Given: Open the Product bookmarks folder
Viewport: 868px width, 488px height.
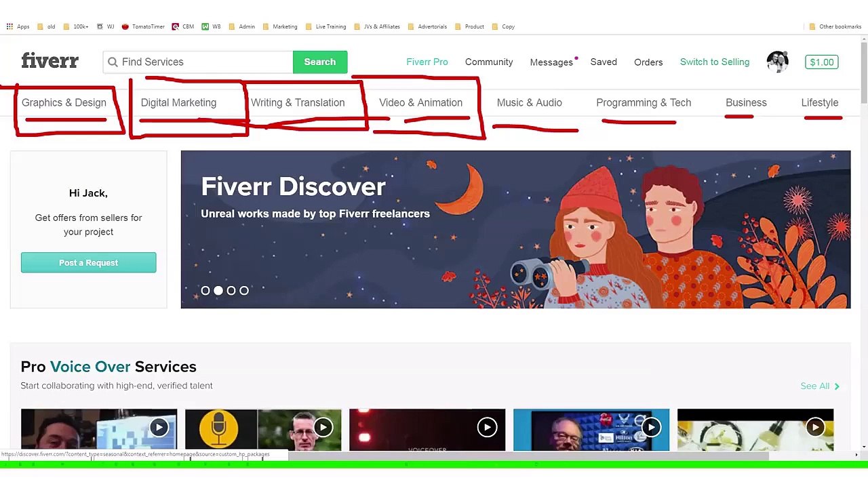Looking at the screenshot, I should click(x=469, y=26).
